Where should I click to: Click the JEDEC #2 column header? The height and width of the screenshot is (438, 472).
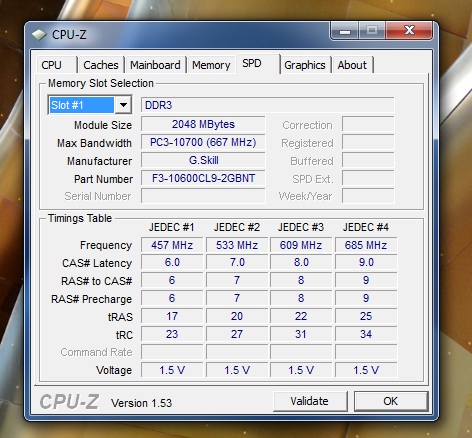(x=237, y=227)
